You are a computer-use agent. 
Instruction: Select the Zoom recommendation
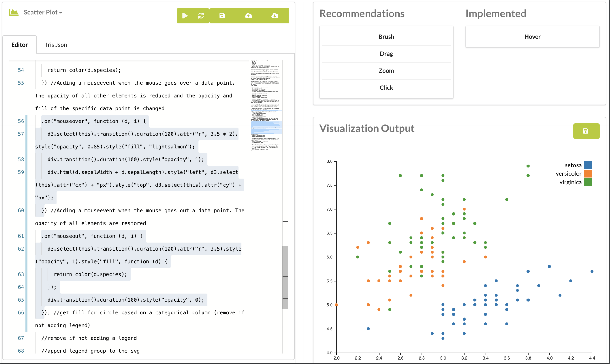[386, 71]
